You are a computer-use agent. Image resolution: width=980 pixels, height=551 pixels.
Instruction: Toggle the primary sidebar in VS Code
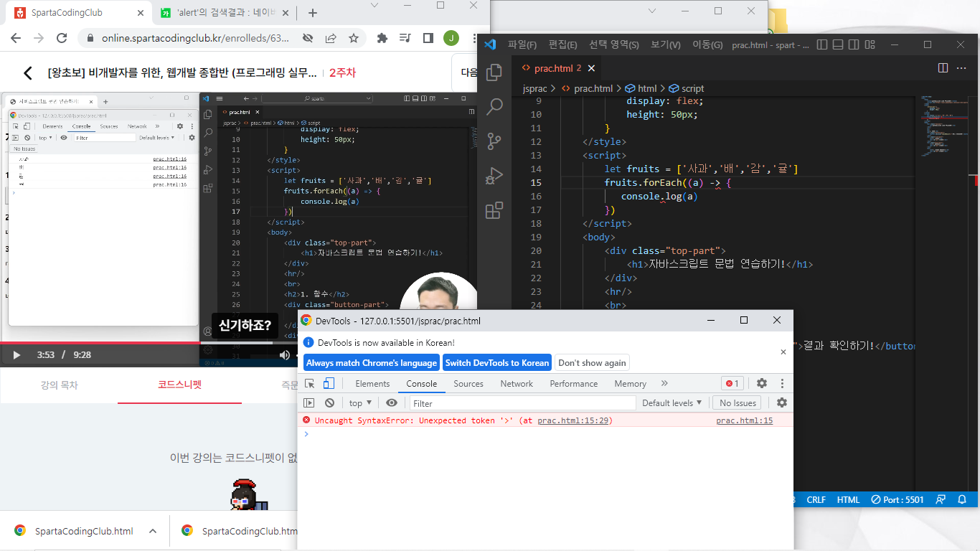[822, 44]
